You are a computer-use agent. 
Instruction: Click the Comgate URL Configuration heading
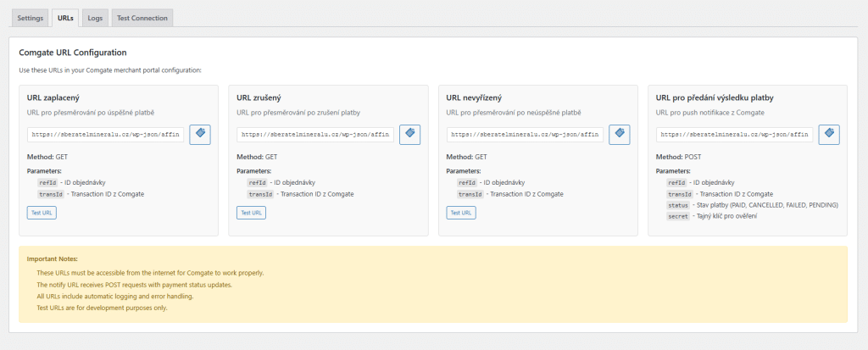73,53
